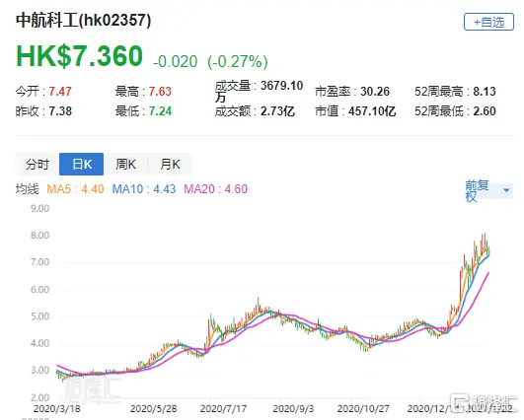Click the 昨收 previous close value 7.38
This screenshot has height=420, width=524.
tap(60, 111)
